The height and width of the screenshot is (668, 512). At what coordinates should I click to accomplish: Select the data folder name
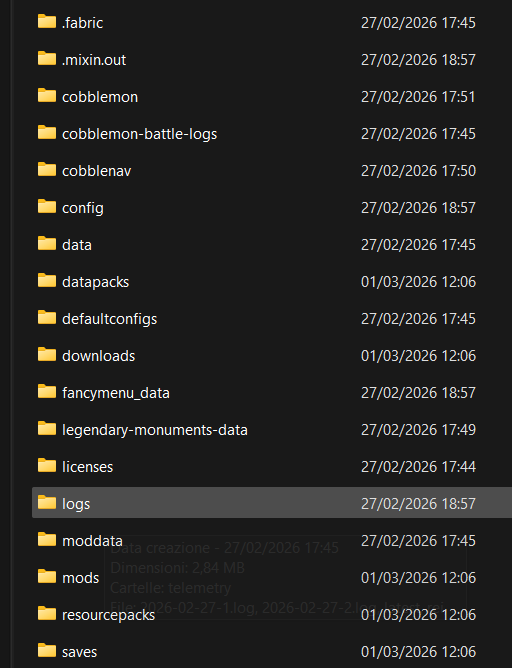tap(77, 245)
